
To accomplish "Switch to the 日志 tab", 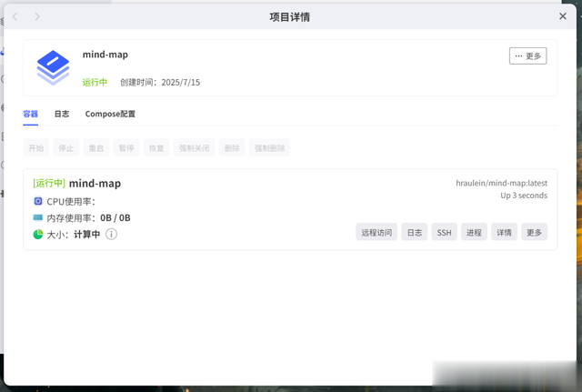I will tap(62, 114).
